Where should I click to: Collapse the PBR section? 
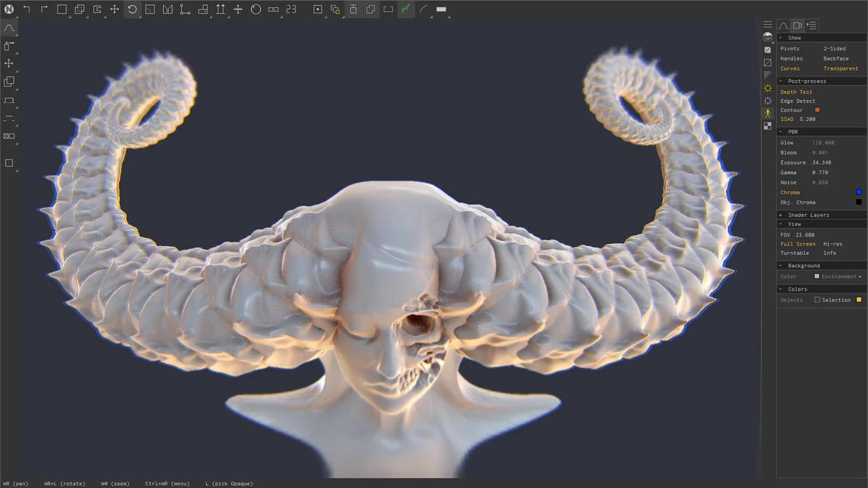point(821,132)
